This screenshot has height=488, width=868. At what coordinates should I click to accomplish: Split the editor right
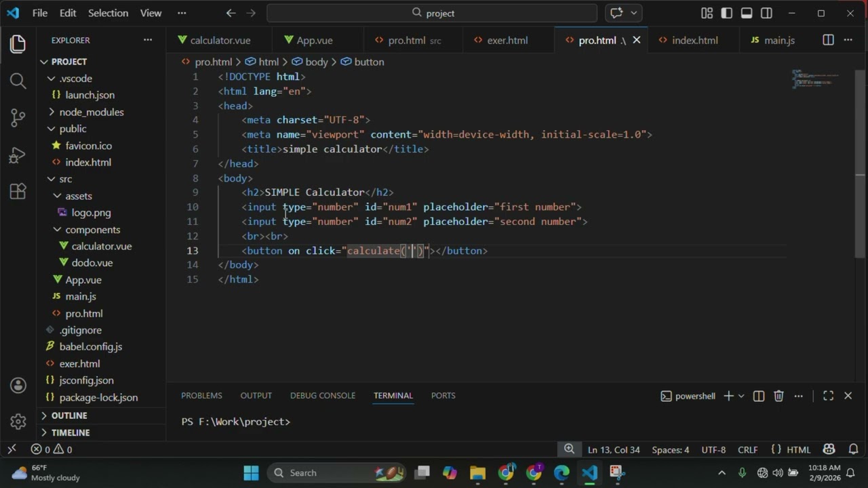pos(828,40)
